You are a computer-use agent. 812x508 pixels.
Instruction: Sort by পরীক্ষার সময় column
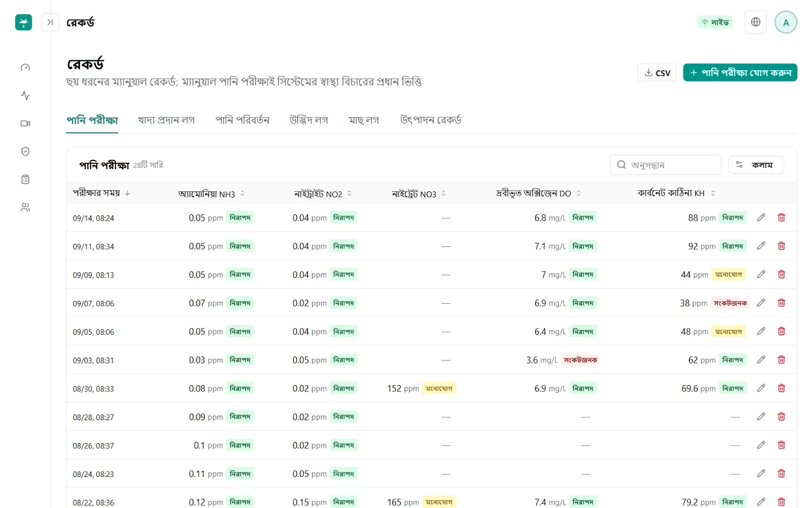point(102,193)
